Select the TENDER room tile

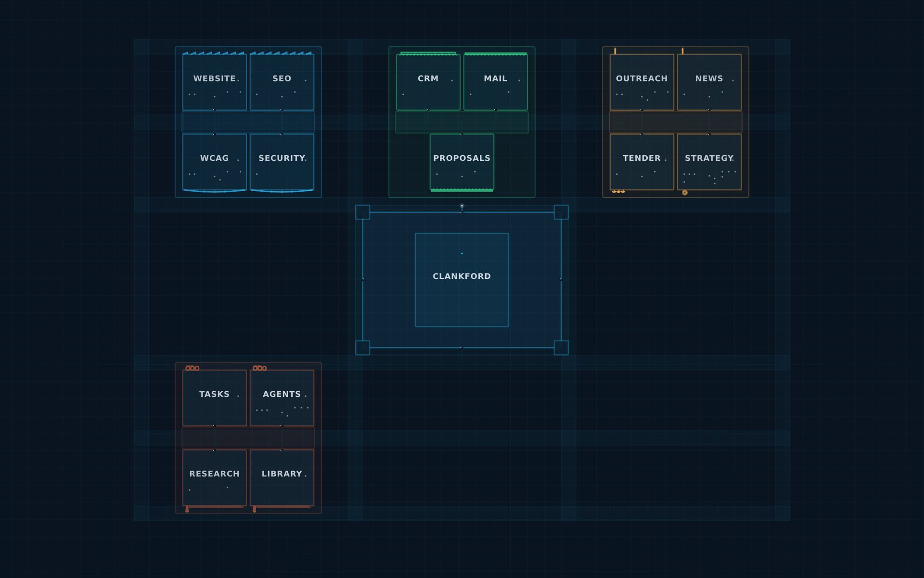(642, 162)
